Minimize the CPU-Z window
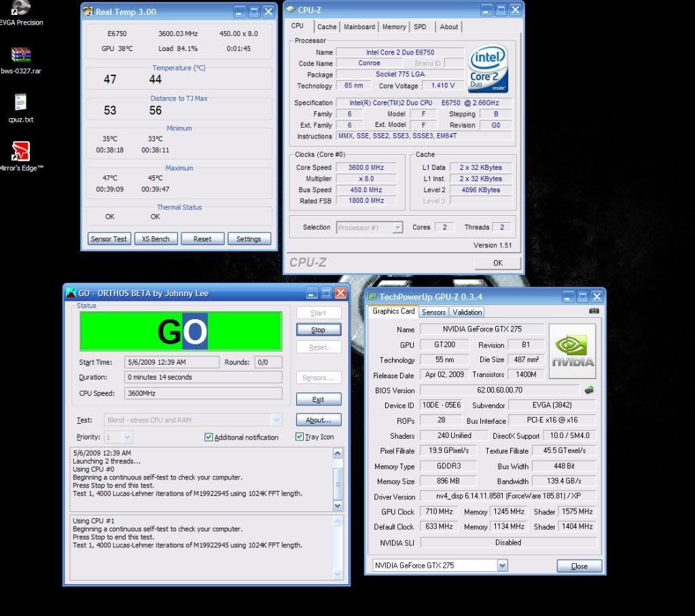The image size is (695, 616). [486, 10]
